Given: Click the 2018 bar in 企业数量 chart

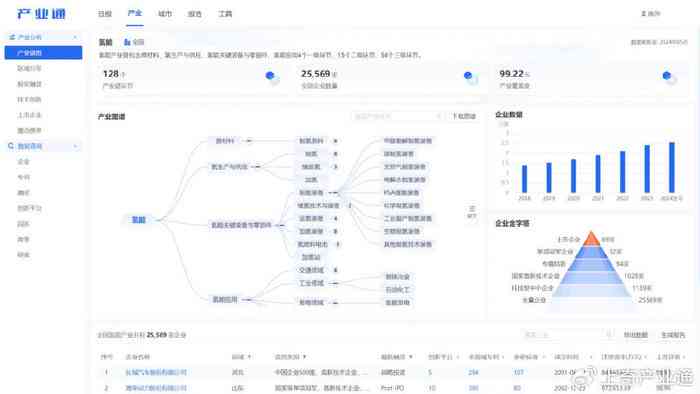Looking at the screenshot, I should pyautogui.click(x=525, y=179).
